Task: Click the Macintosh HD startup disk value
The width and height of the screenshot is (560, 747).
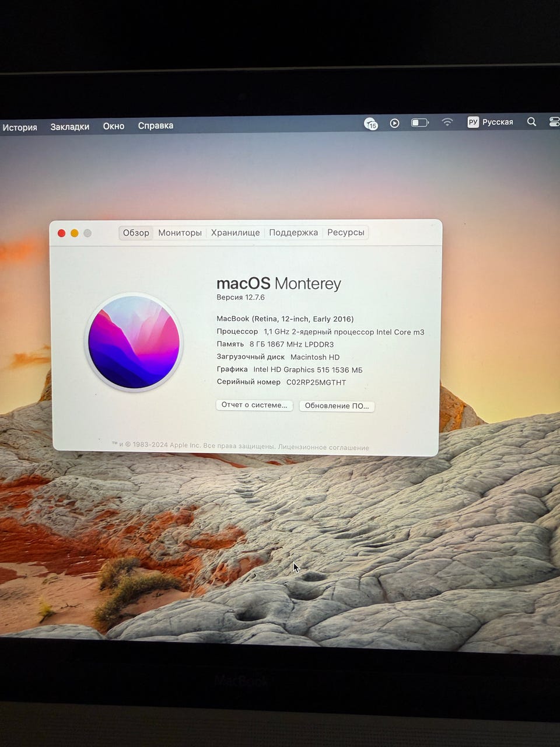Action: coord(315,357)
